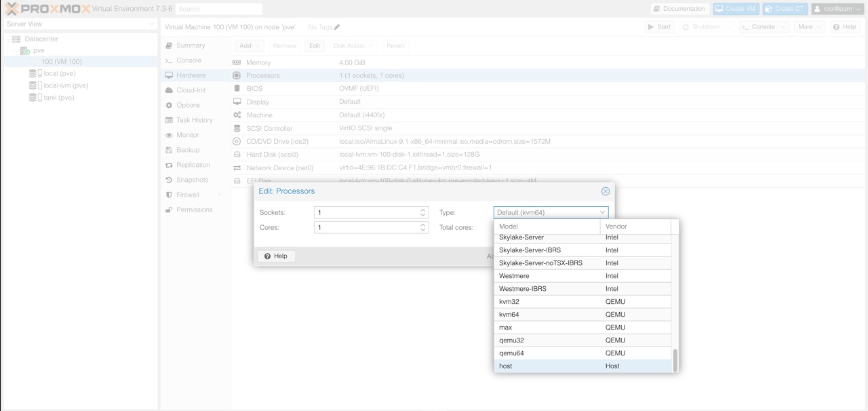Click the Create VM button
This screenshot has height=411, width=868.
pyautogui.click(x=736, y=9)
